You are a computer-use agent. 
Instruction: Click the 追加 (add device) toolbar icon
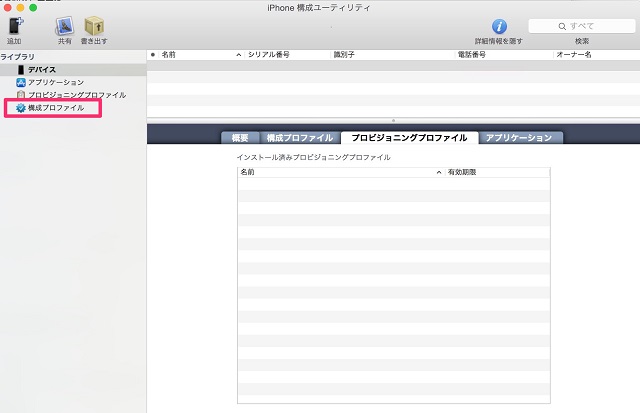tap(16, 26)
